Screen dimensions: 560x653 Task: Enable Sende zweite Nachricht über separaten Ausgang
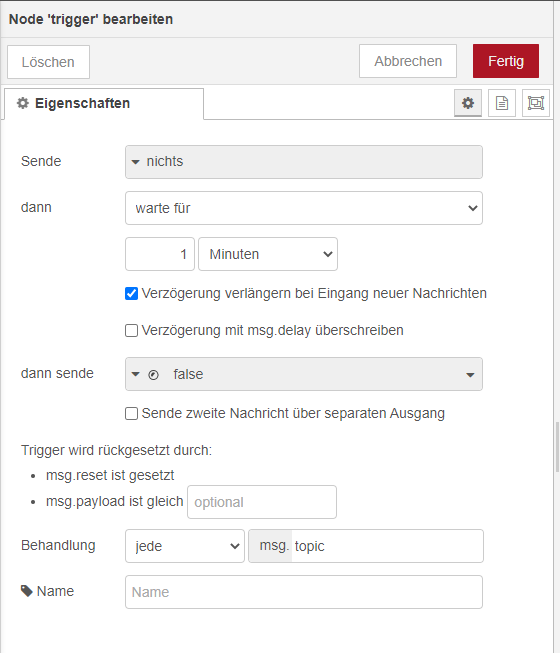[x=132, y=414]
